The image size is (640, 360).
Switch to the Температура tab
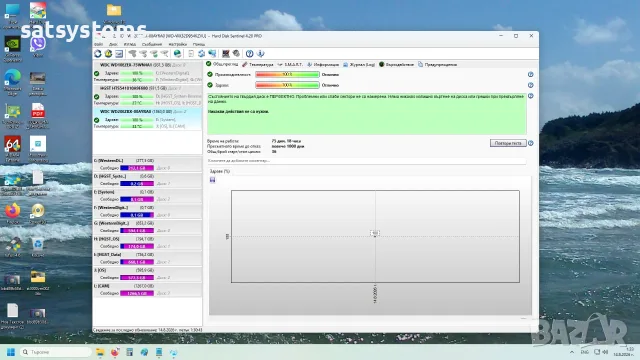(258, 64)
